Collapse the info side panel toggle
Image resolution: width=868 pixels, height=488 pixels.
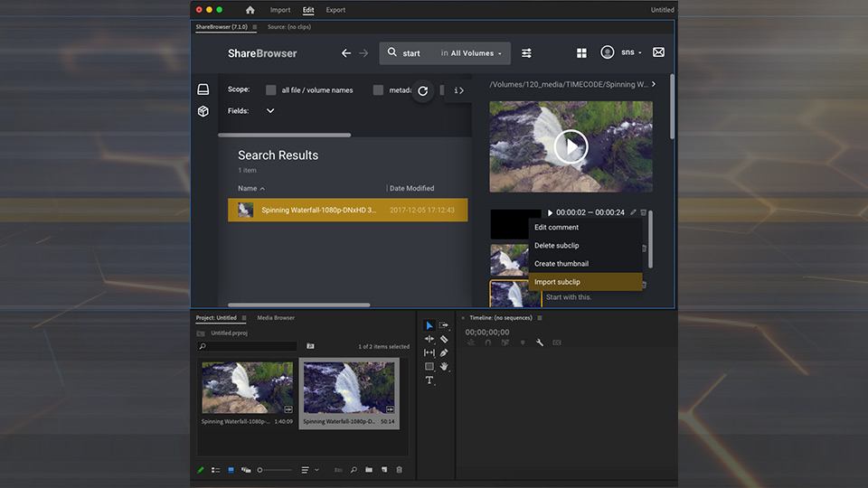[x=458, y=90]
